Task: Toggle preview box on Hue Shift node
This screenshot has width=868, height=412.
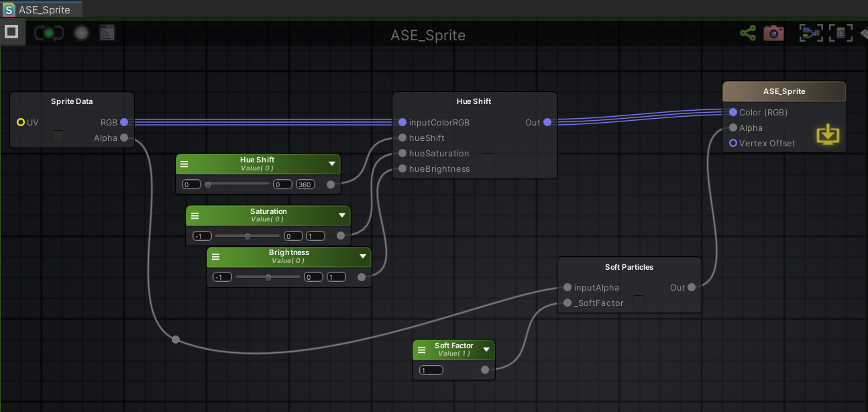Action: tap(489, 159)
